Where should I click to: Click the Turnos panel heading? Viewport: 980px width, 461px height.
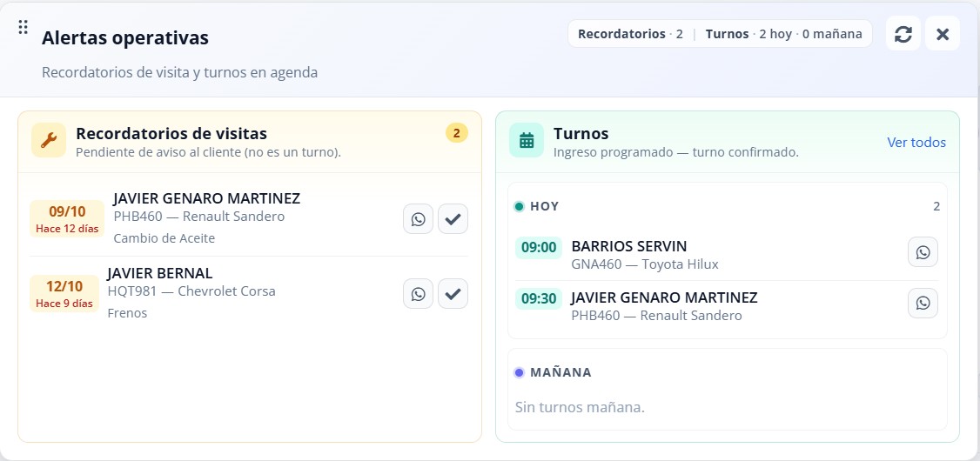click(x=581, y=133)
